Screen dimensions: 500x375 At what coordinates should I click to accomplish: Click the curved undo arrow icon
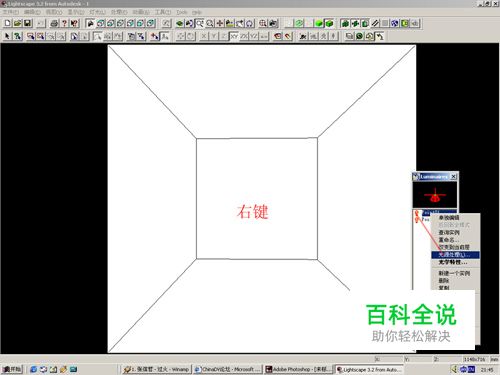(379, 36)
